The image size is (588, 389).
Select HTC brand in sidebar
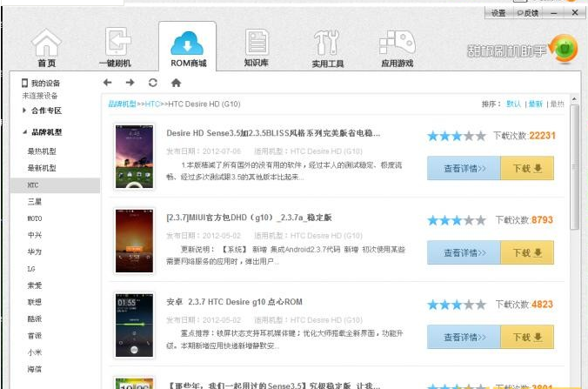click(55, 185)
